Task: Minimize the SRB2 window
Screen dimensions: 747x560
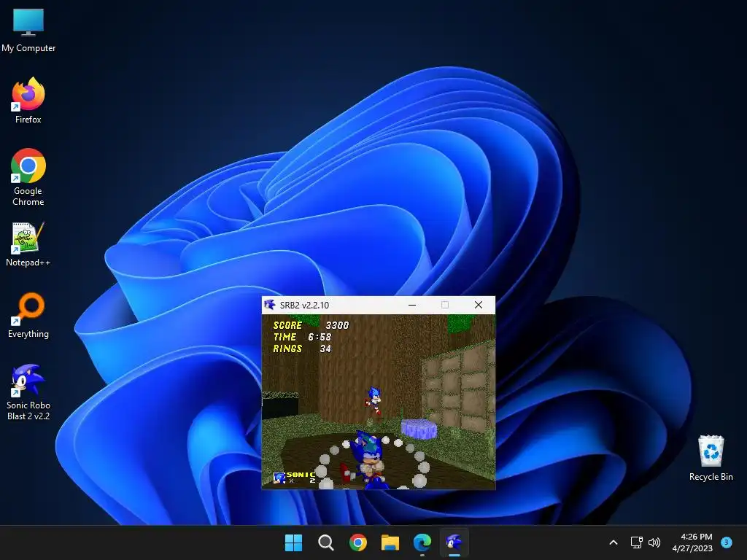Action: coord(412,305)
